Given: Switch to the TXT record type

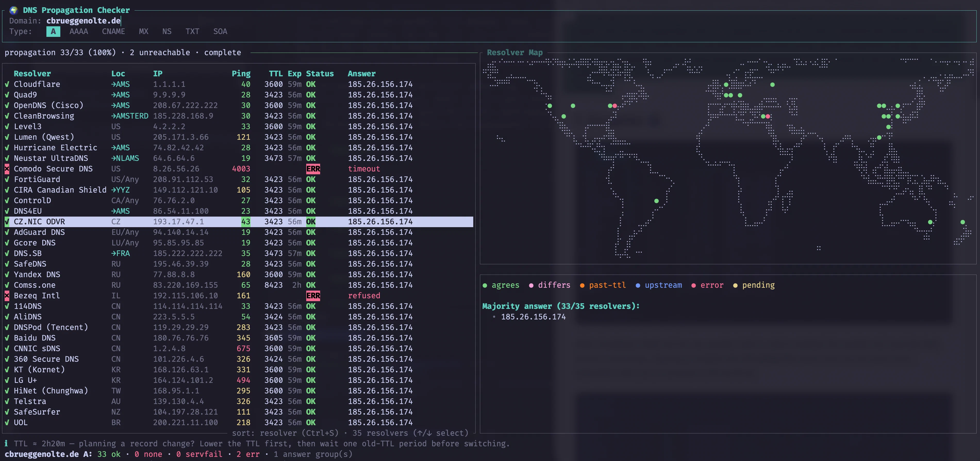Looking at the screenshot, I should point(192,32).
